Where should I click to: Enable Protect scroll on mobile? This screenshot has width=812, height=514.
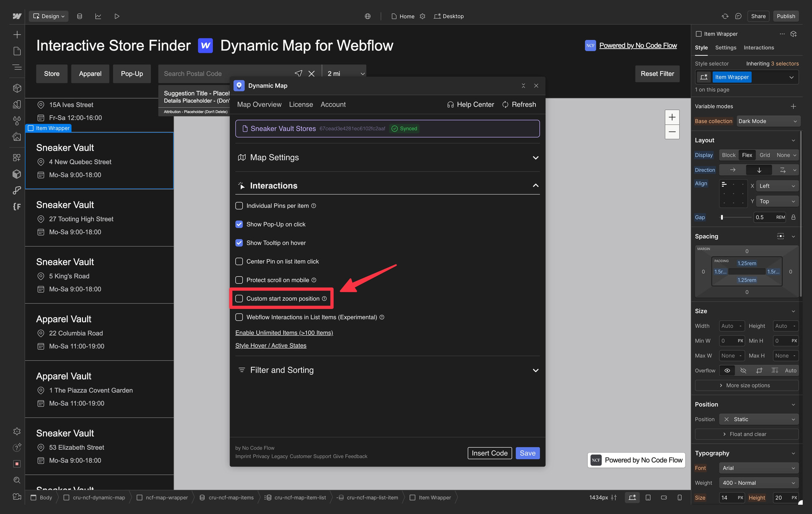click(x=239, y=280)
